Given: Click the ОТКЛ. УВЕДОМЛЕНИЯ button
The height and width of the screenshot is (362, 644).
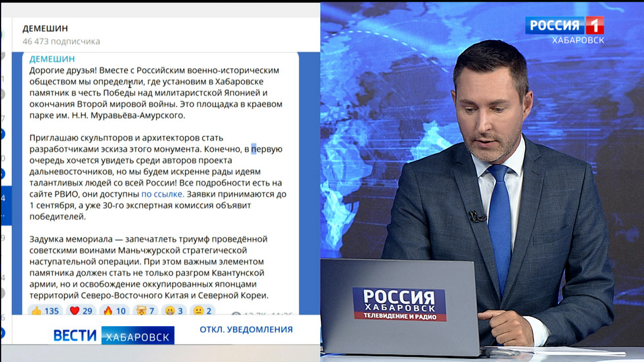Looking at the screenshot, I should click(246, 330).
